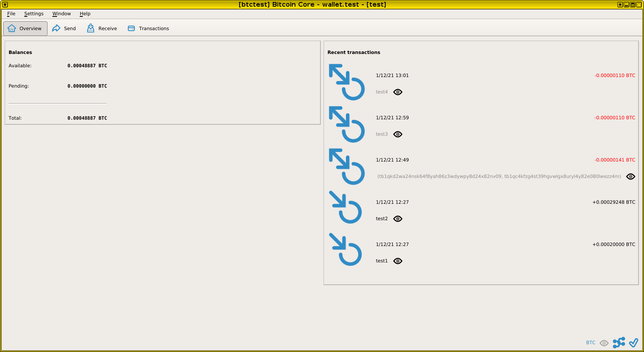Open the Settings menu
The image size is (644, 352).
[34, 14]
